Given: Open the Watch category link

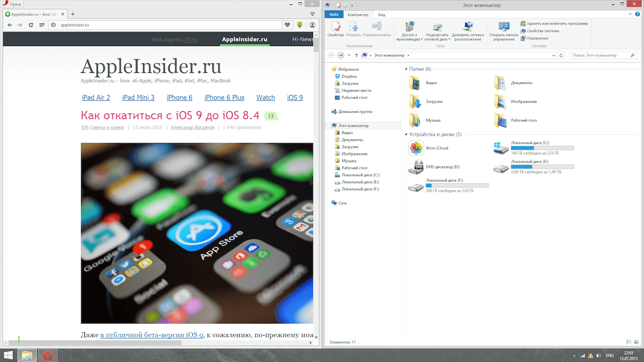Looking at the screenshot, I should 266,98.
